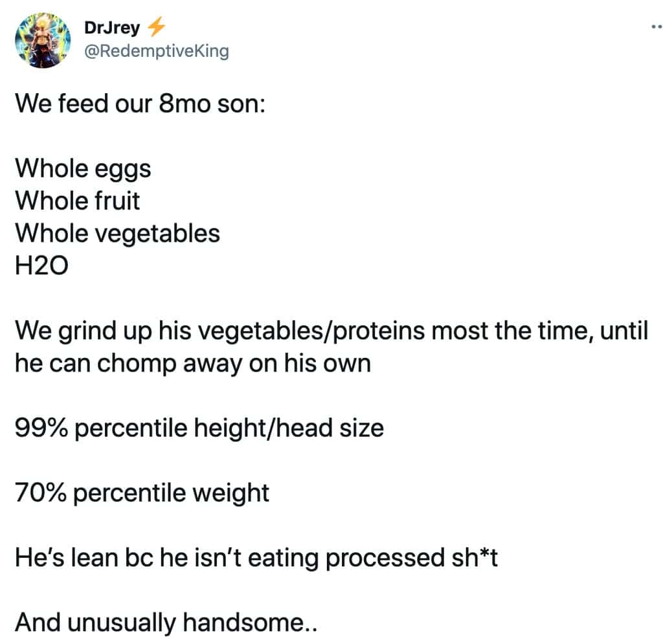Click '8mo' in the first tweet line
The height and width of the screenshot is (644, 663).
[x=185, y=104]
